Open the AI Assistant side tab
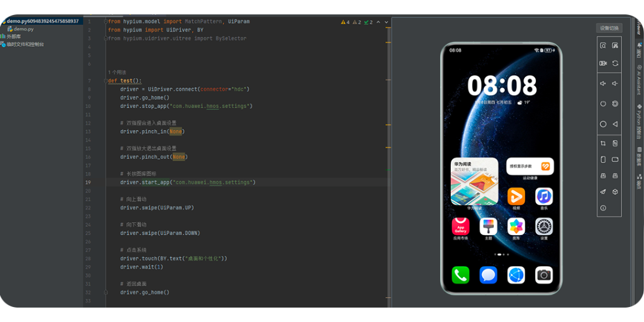 tap(639, 79)
